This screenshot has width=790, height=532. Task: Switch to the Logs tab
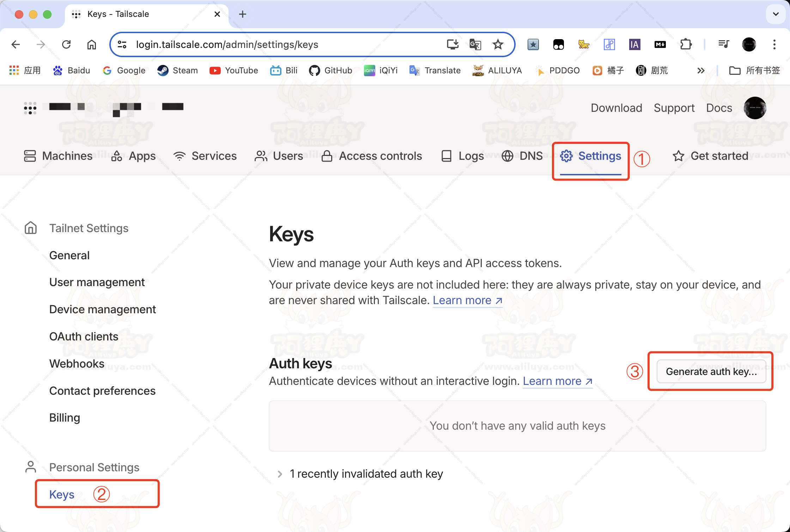pyautogui.click(x=462, y=156)
